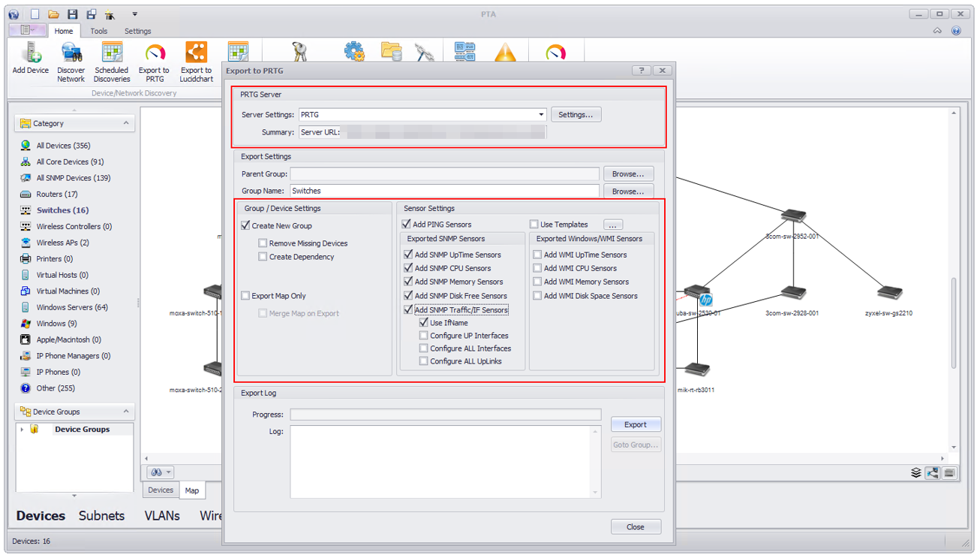The width and height of the screenshot is (980, 558).
Task: Collapse the Device Groups panel
Action: pyautogui.click(x=125, y=411)
